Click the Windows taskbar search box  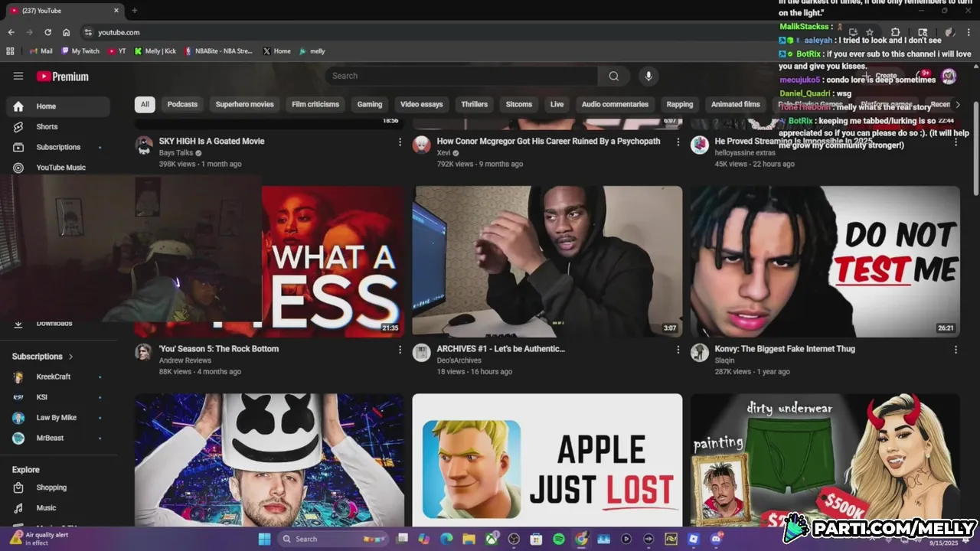[332, 539]
